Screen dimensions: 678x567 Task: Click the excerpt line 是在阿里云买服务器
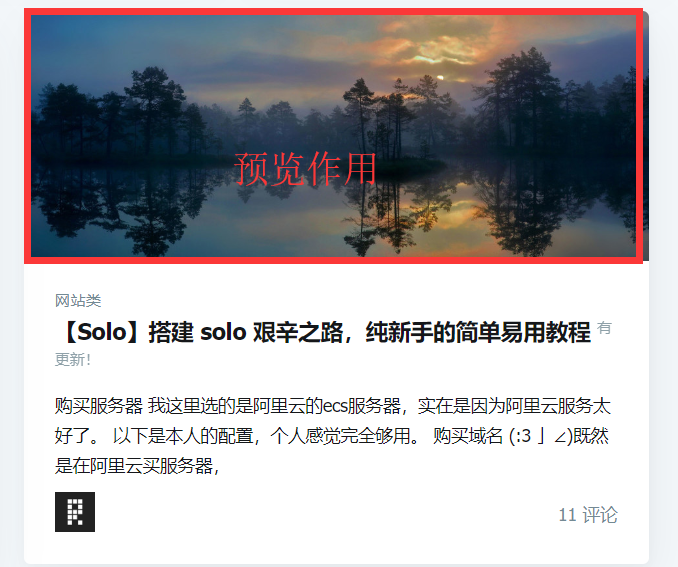[x=138, y=466]
